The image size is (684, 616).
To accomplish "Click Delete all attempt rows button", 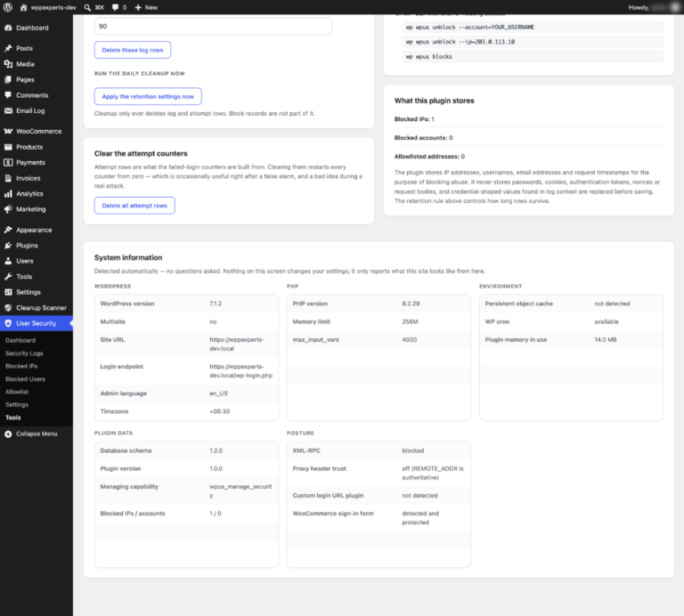I will click(x=134, y=206).
